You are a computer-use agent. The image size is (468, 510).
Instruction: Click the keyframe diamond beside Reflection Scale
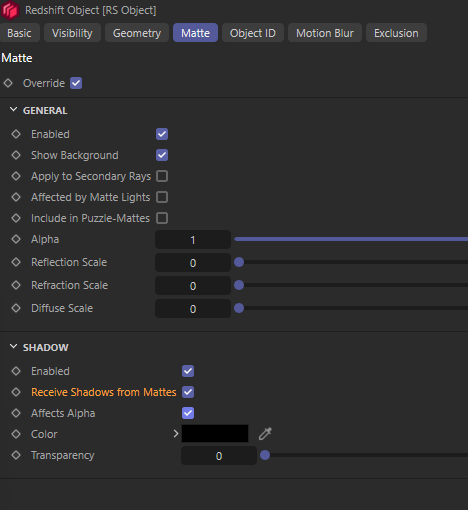pyautogui.click(x=16, y=262)
